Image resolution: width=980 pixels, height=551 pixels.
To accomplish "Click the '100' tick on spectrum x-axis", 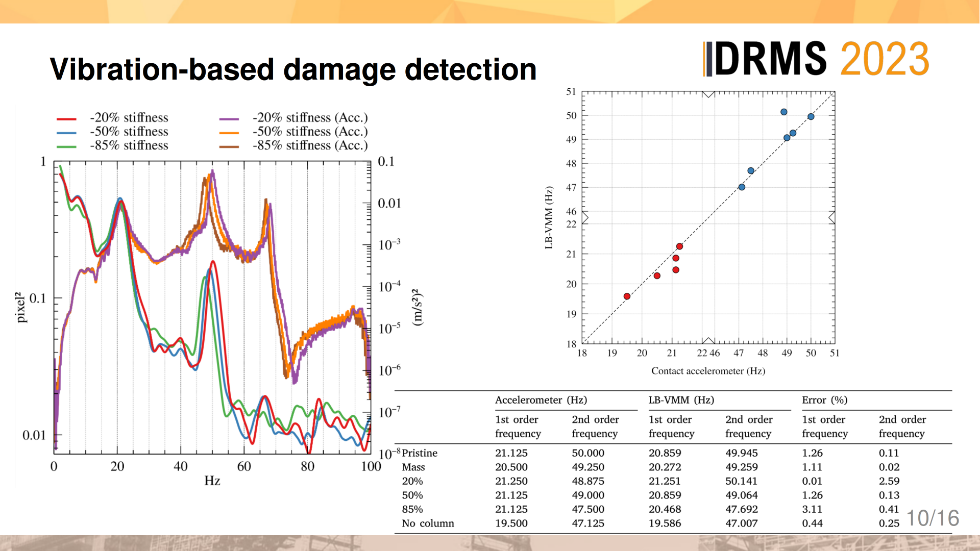I will (x=371, y=466).
